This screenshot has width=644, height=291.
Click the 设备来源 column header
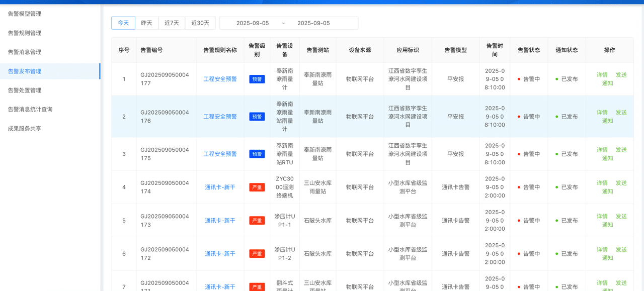360,50
